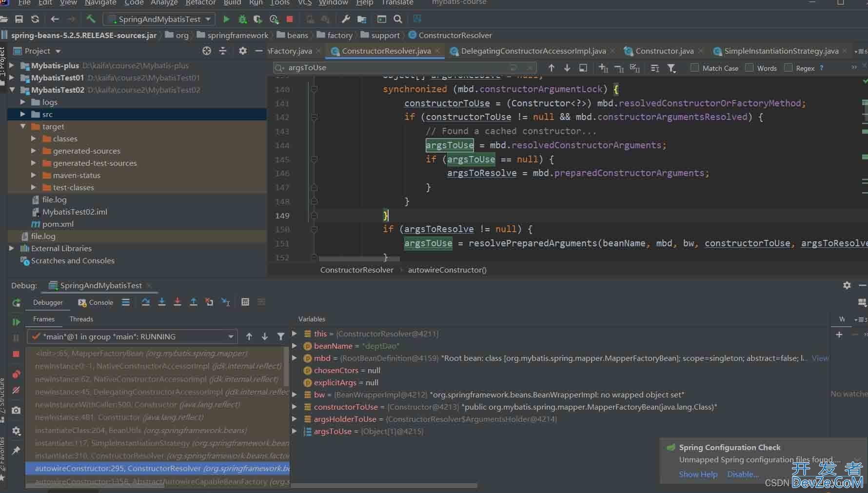868x493 pixels.
Task: Step over in the debugger toolbar
Action: pyautogui.click(x=146, y=302)
